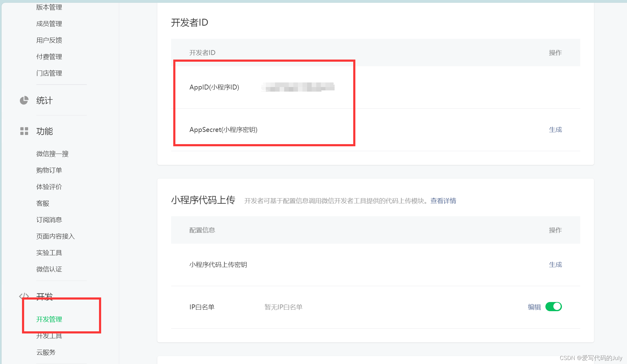627x364 pixels.
Task: Expand the 功能 section heading
Action: coord(45,131)
